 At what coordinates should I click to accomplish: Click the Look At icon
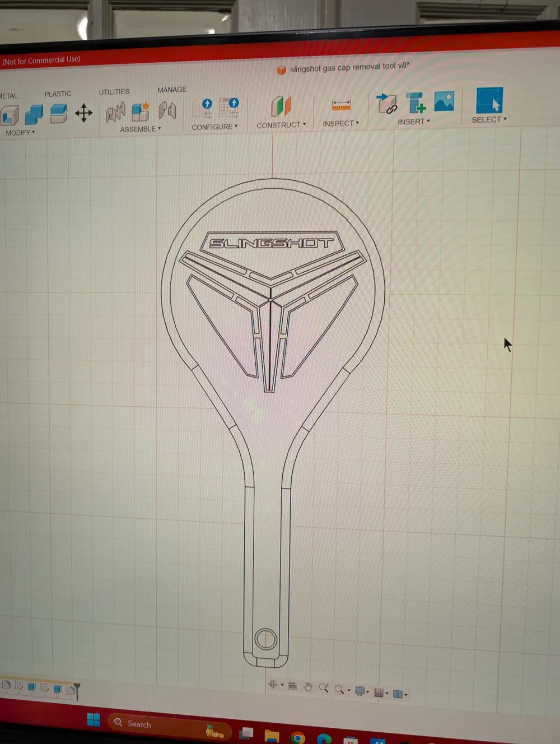click(x=292, y=686)
